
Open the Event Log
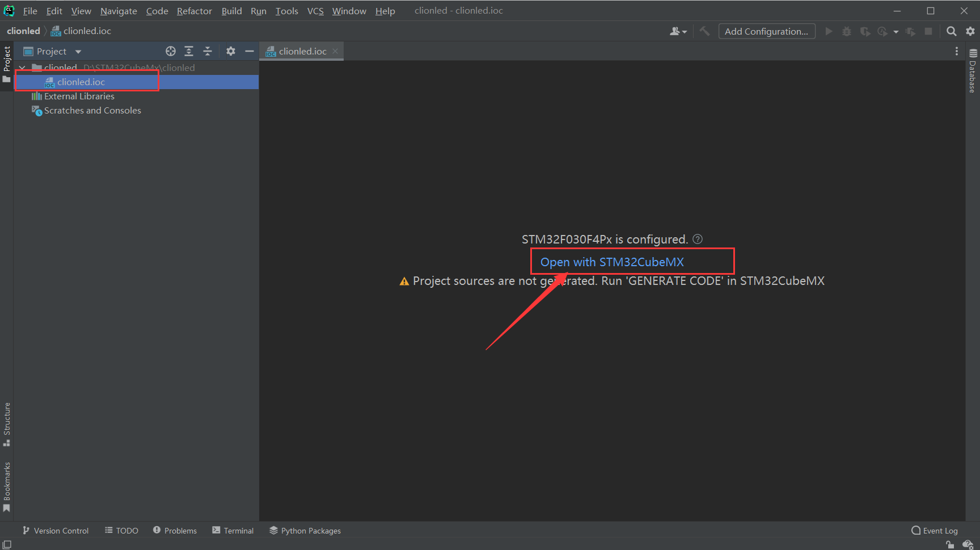(x=935, y=530)
